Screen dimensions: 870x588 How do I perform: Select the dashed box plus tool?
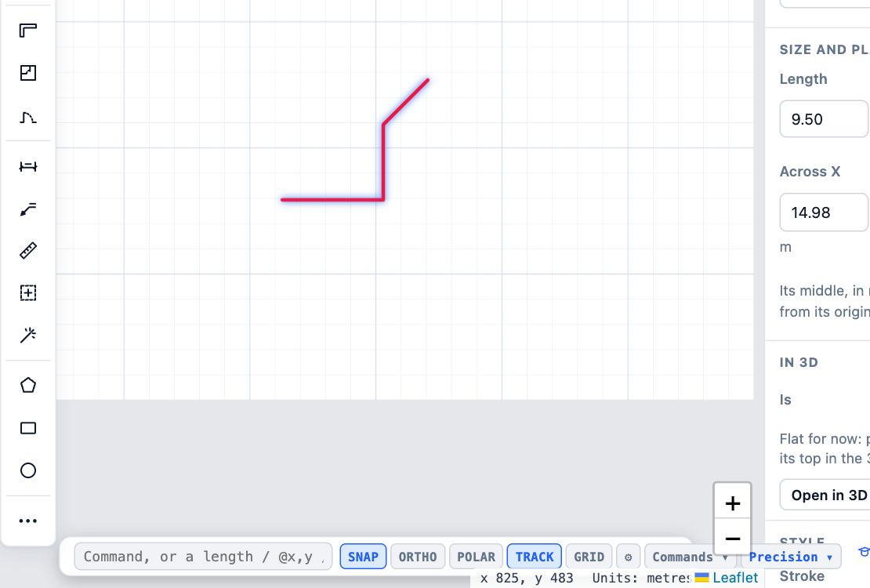(27, 292)
